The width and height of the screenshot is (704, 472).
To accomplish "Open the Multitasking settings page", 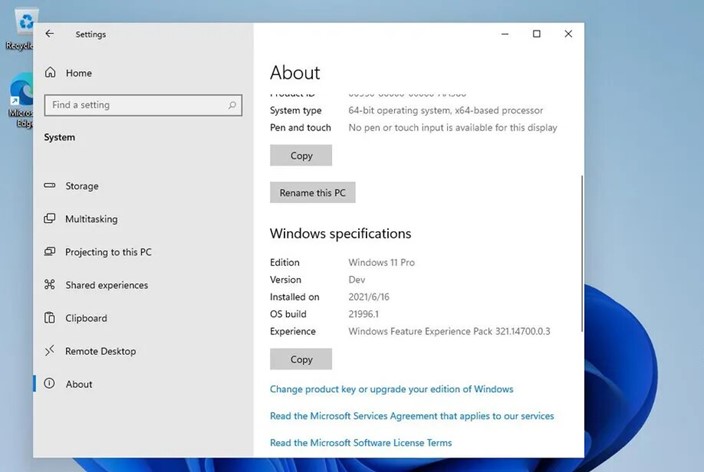I will click(x=92, y=219).
